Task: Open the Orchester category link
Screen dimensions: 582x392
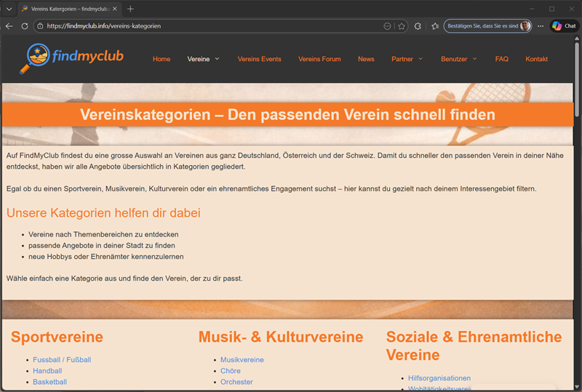Action: pyautogui.click(x=236, y=382)
